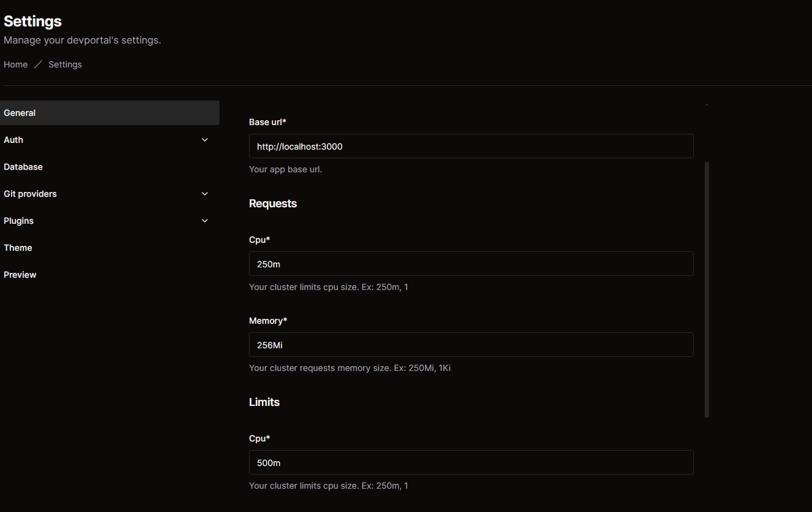
Task: Click the Plugins sidebar label
Action: [18, 221]
